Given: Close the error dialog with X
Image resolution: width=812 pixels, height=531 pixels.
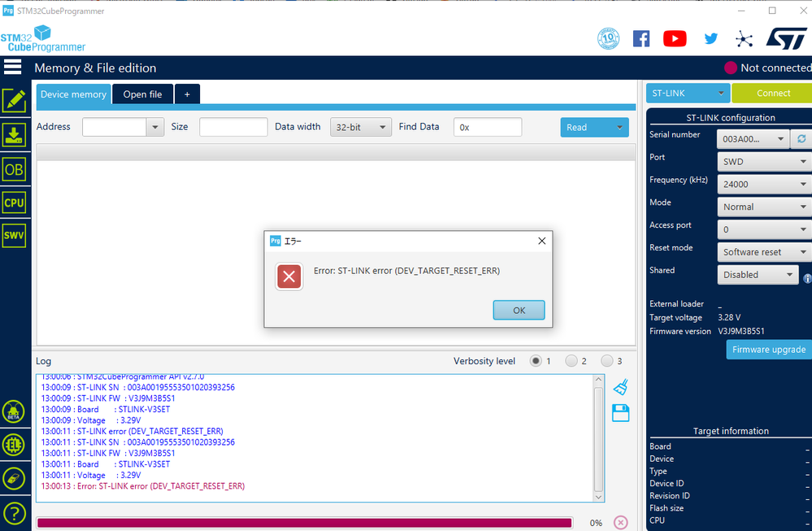Looking at the screenshot, I should point(541,241).
